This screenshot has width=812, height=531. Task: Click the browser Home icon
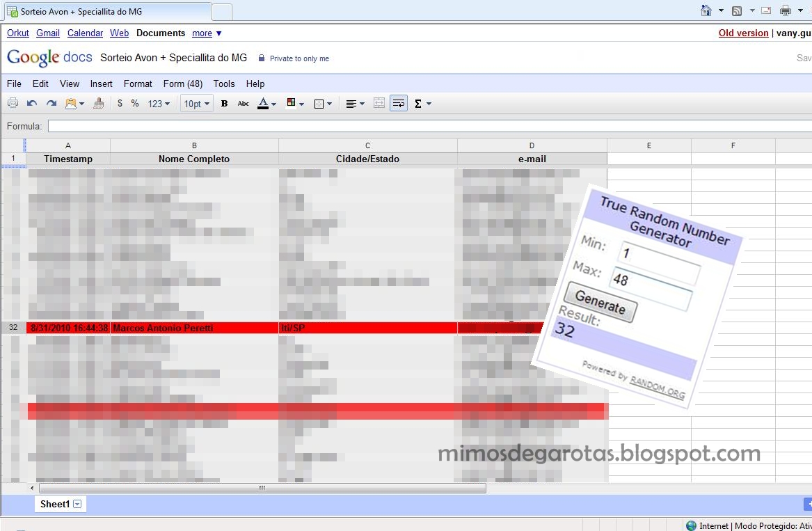click(x=706, y=10)
